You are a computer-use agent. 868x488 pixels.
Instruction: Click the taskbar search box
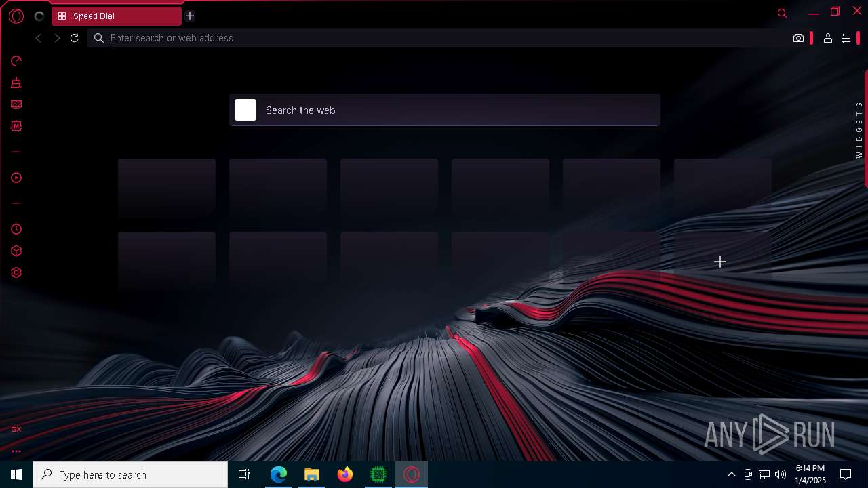(x=130, y=474)
